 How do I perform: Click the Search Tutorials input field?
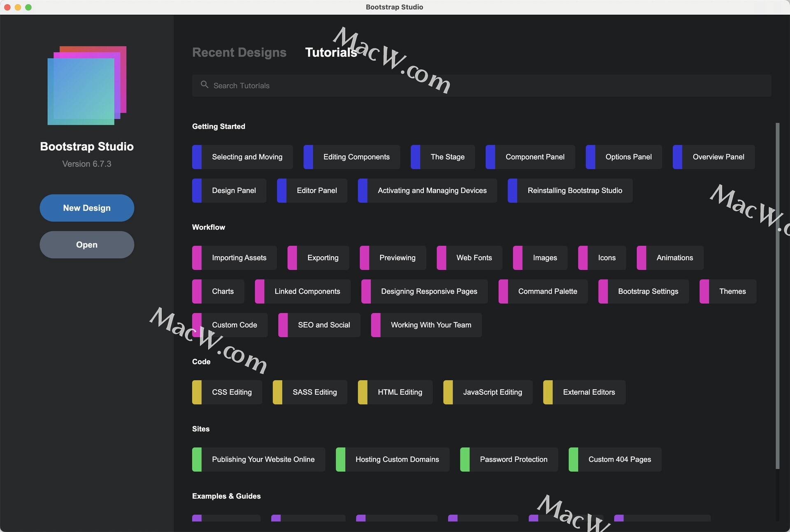(481, 86)
